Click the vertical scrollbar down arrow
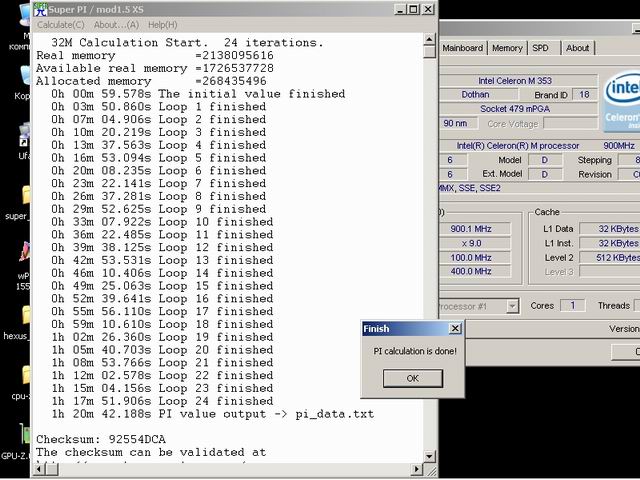 tap(429, 457)
